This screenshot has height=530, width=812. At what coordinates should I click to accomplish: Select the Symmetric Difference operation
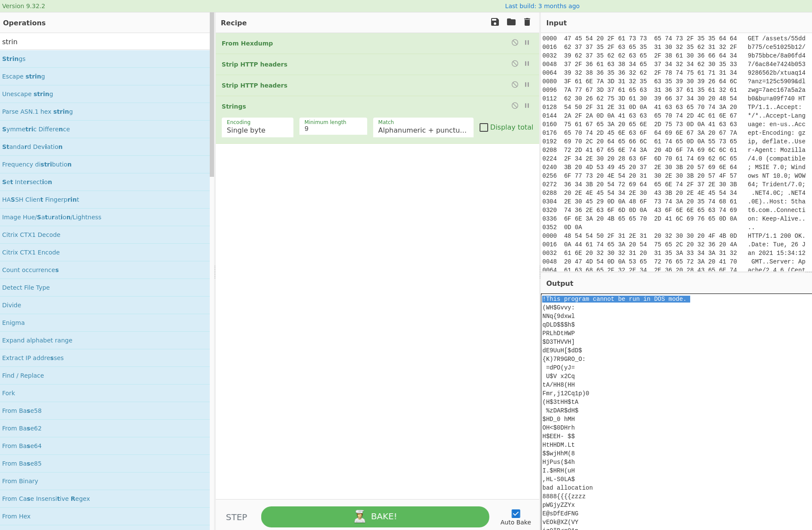(105, 129)
